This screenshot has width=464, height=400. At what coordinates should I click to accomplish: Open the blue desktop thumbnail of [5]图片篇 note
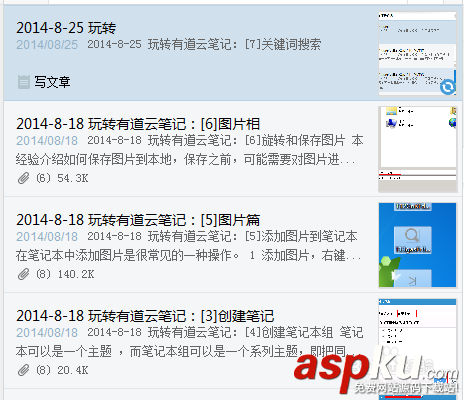pos(417,245)
